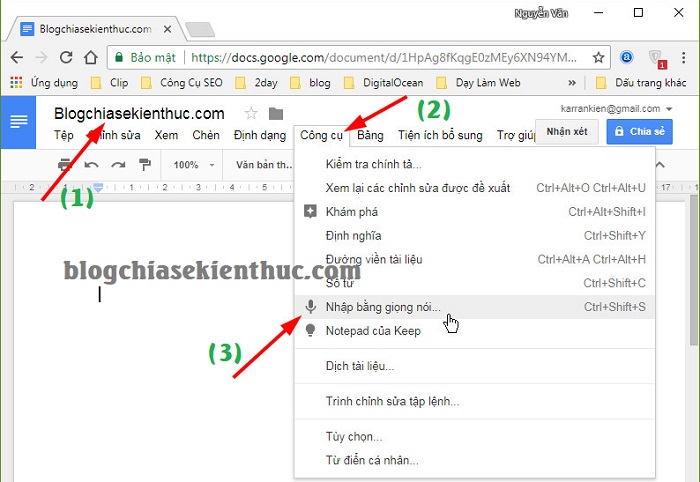Click the Keep lightbulb icon

coord(310,331)
